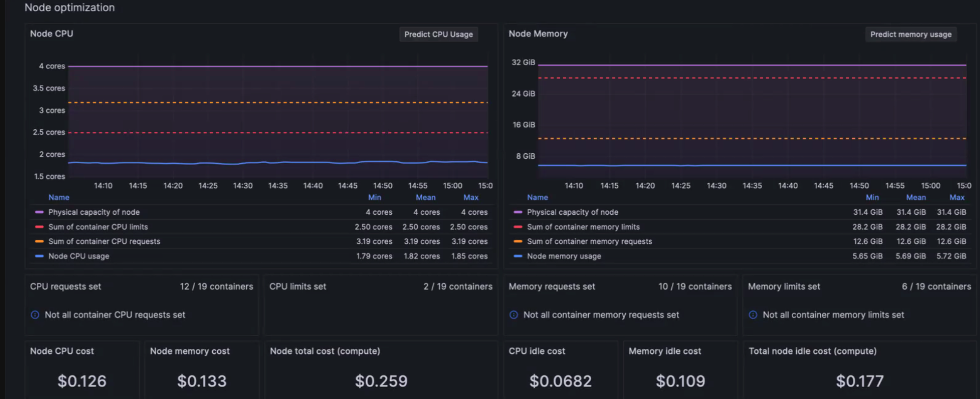Click the Node total cost (compute) value
This screenshot has width=980, height=399.
(x=381, y=381)
